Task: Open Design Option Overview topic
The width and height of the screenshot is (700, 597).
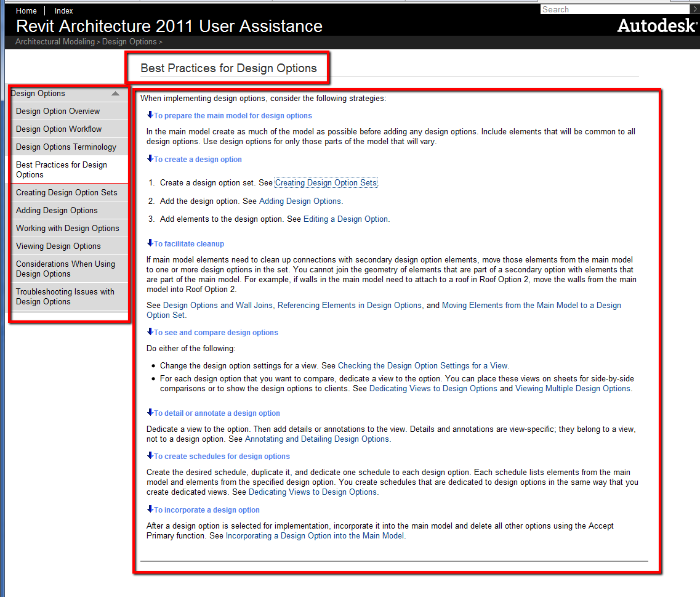Action: (69, 111)
